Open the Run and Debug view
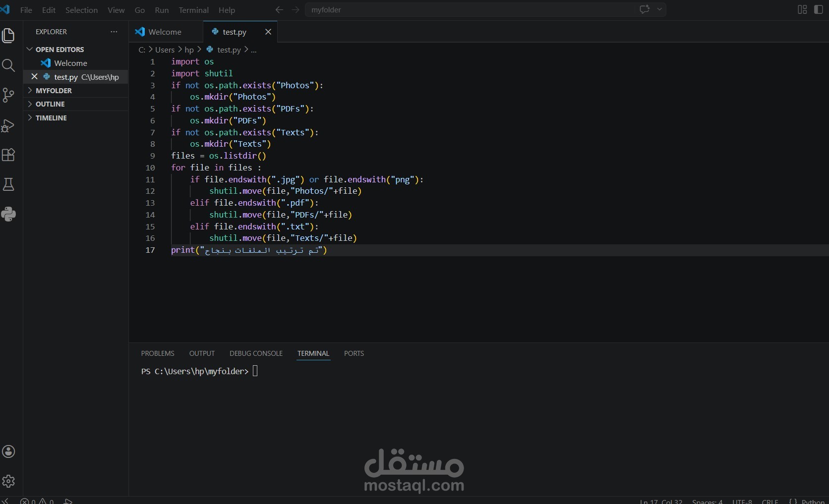This screenshot has width=829, height=504. (8, 125)
